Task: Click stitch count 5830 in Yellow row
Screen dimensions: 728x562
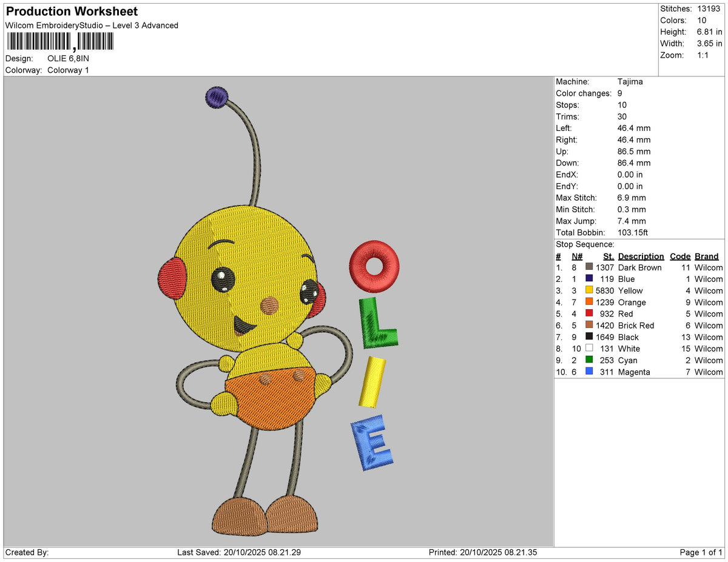Action: [605, 290]
